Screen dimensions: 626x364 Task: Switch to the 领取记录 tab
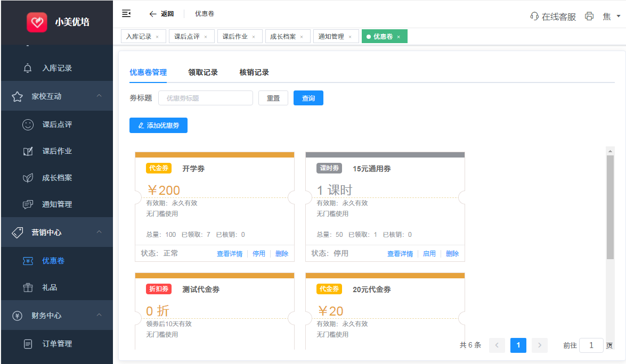[203, 72]
